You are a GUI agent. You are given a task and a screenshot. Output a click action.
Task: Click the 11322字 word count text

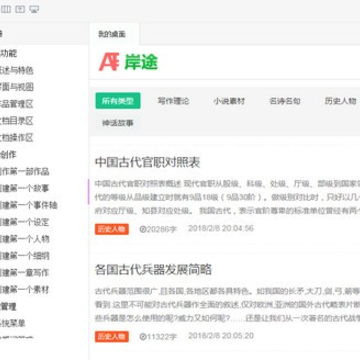tap(162, 336)
